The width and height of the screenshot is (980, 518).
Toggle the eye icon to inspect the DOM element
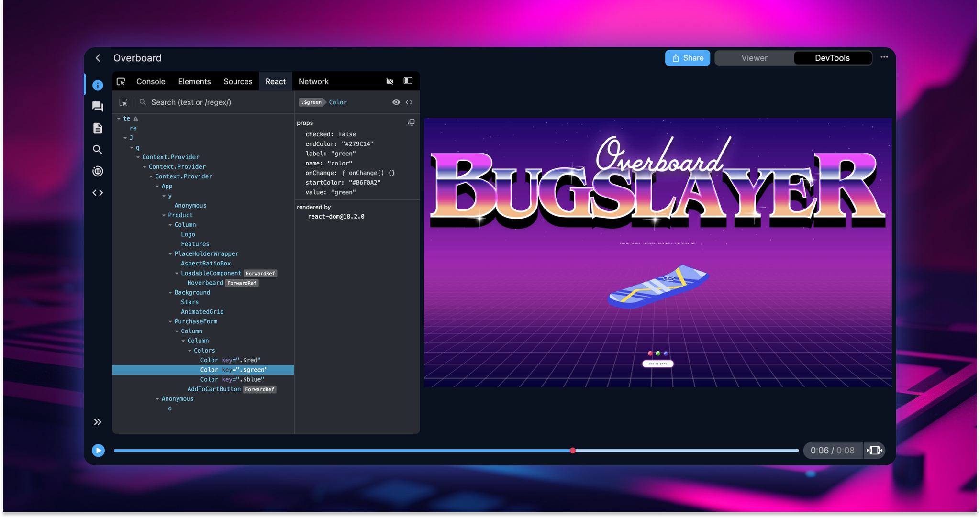pos(396,102)
